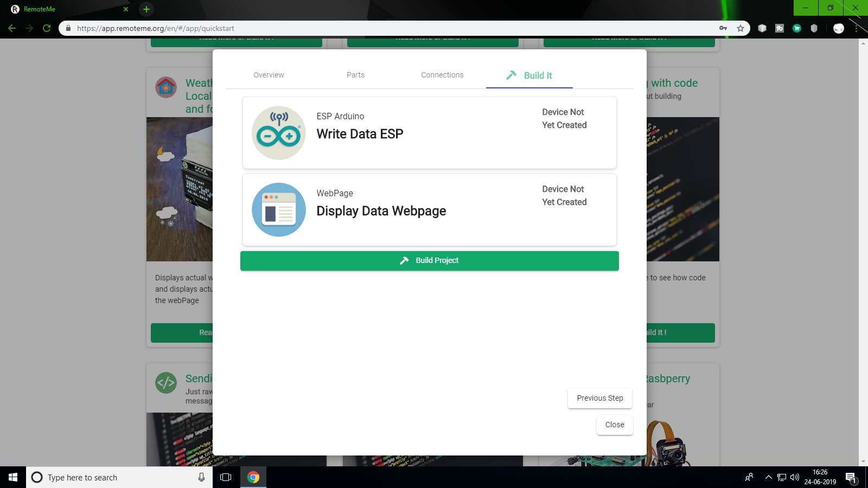Open Chrome profile avatar
Viewport: 868px width, 488px height.
pos(839,28)
